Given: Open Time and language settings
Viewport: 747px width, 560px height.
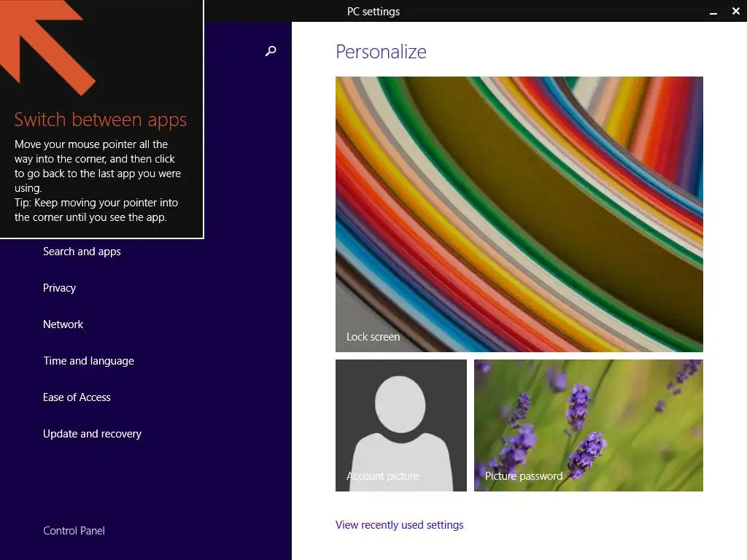Looking at the screenshot, I should [x=88, y=361].
